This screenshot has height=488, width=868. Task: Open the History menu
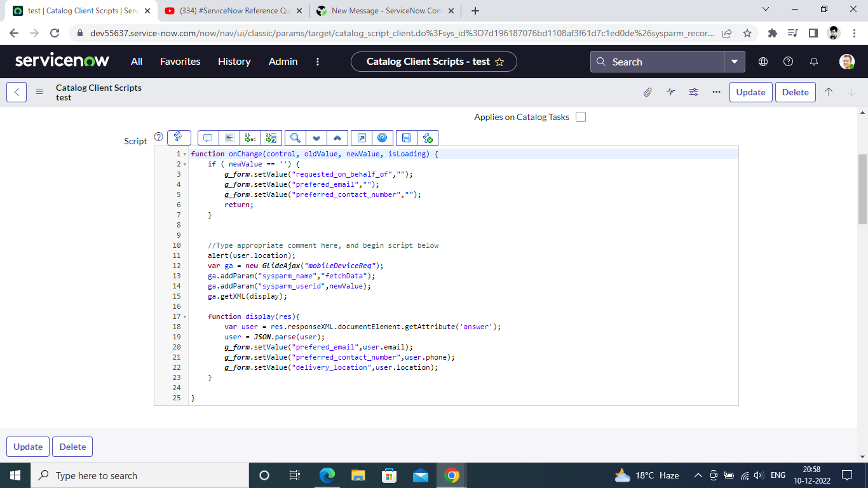coord(234,62)
